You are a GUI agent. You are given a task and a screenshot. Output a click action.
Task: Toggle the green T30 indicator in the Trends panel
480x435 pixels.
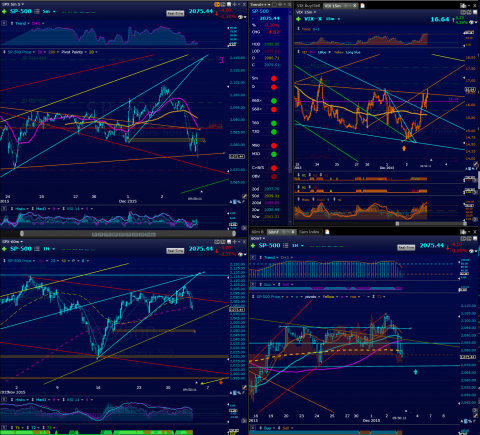(274, 132)
